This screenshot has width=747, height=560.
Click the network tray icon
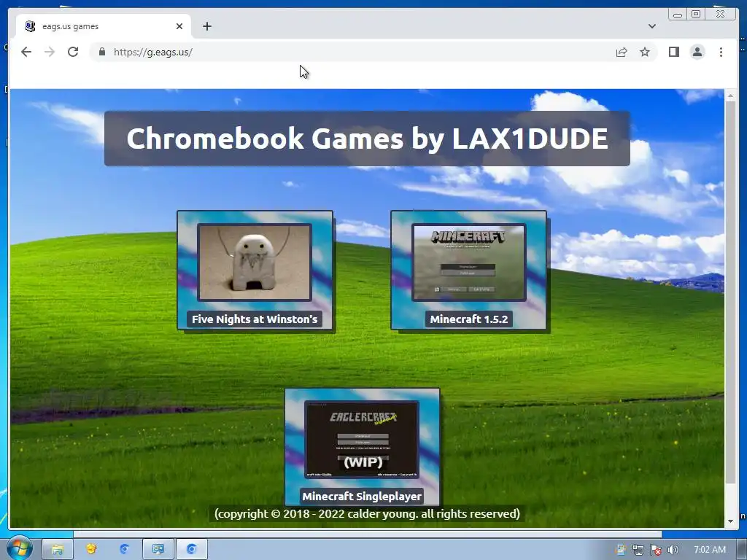click(x=638, y=550)
